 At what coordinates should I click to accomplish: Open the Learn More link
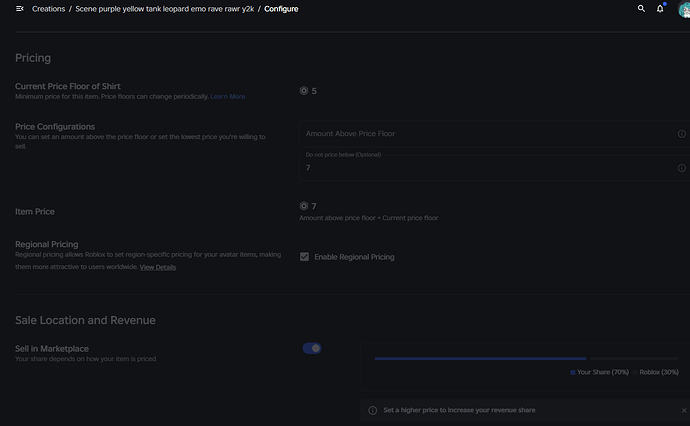click(x=228, y=96)
